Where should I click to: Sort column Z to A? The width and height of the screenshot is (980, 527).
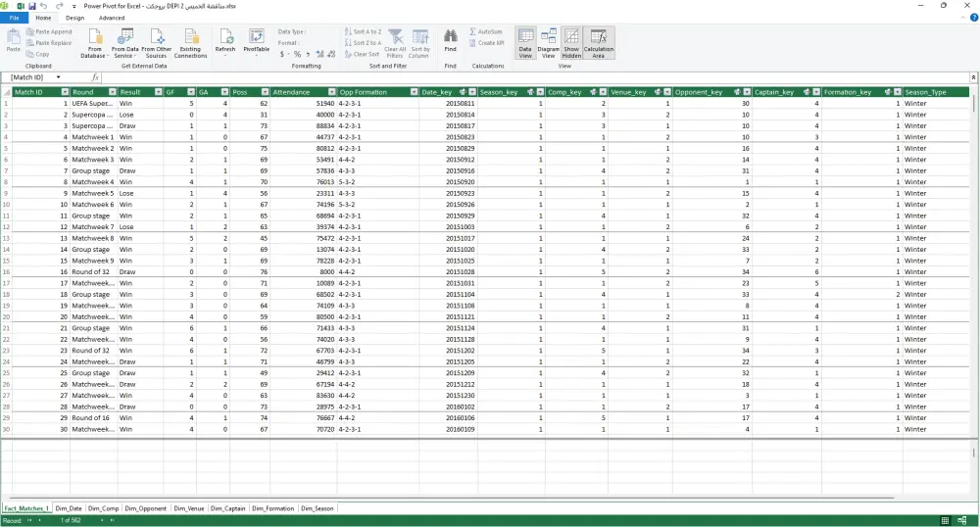[363, 43]
